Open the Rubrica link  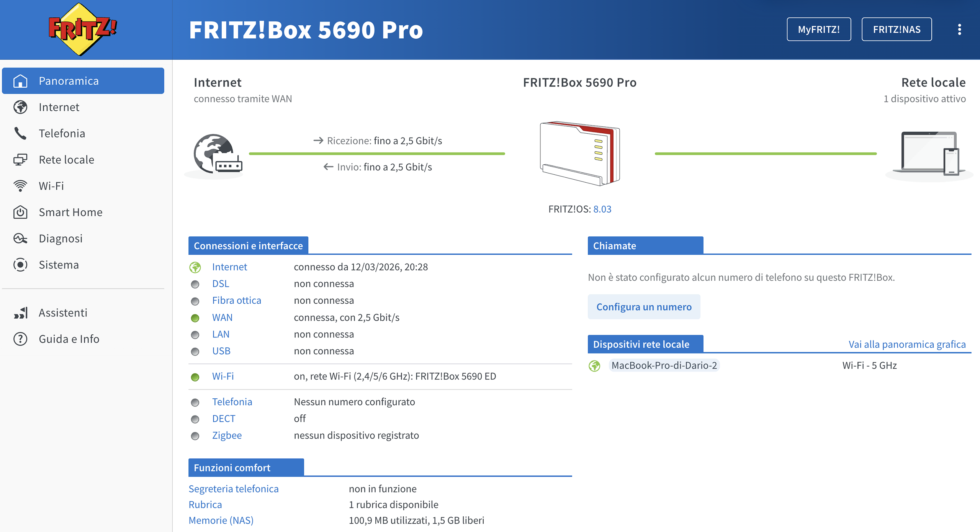tap(205, 504)
